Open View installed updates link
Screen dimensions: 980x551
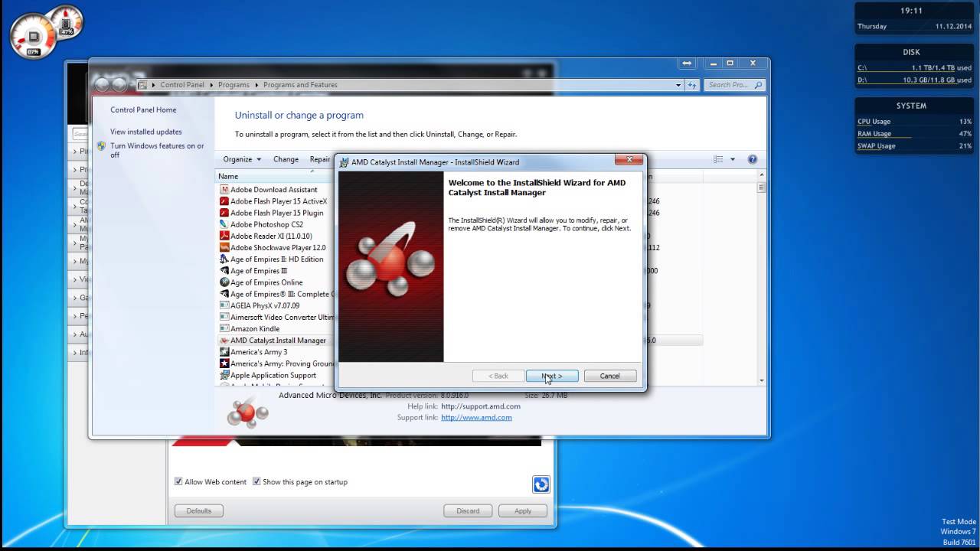(x=146, y=132)
